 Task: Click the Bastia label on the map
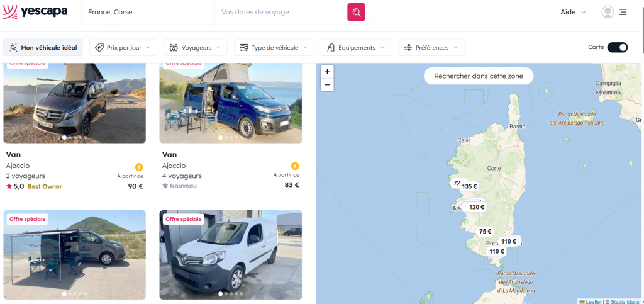click(517, 127)
